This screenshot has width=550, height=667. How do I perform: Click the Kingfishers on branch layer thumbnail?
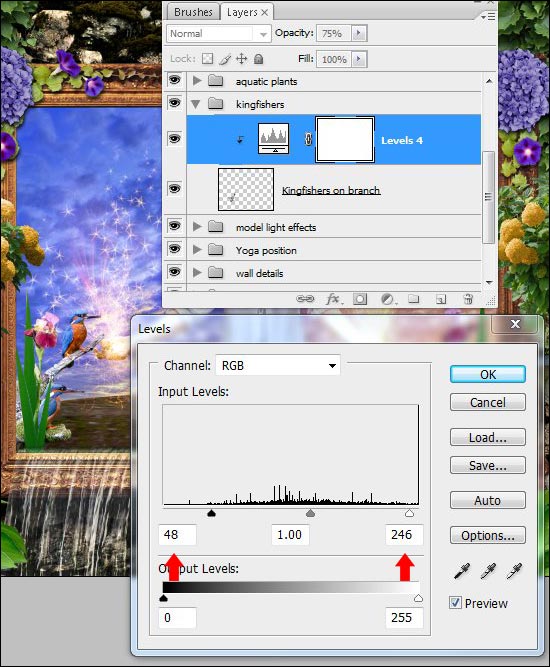246,189
